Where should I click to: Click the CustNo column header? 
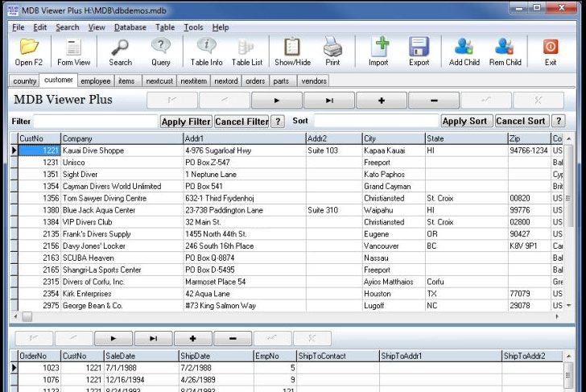tap(39, 138)
